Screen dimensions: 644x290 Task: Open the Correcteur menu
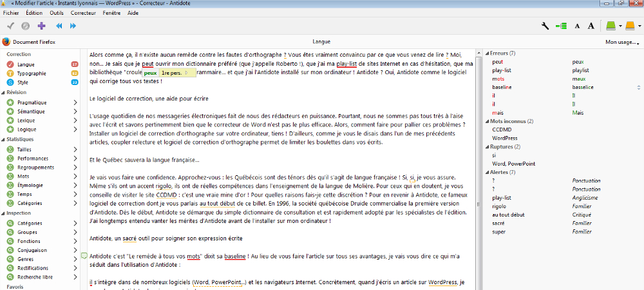click(83, 13)
